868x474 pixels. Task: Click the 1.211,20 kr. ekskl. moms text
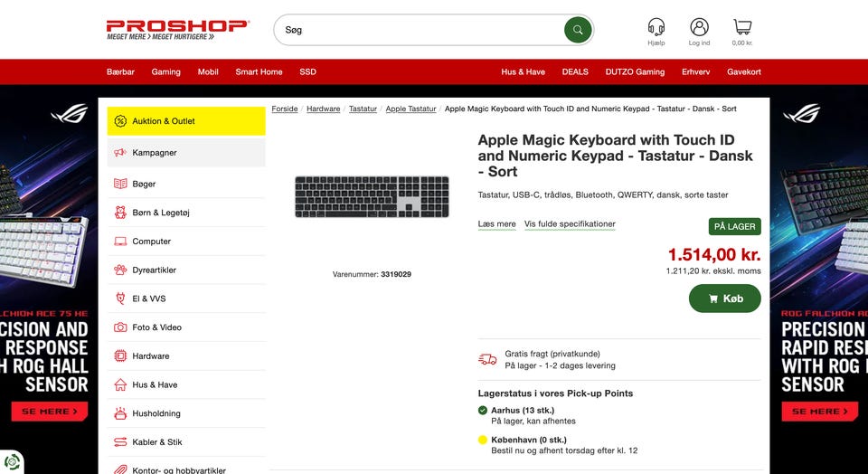tap(713, 270)
